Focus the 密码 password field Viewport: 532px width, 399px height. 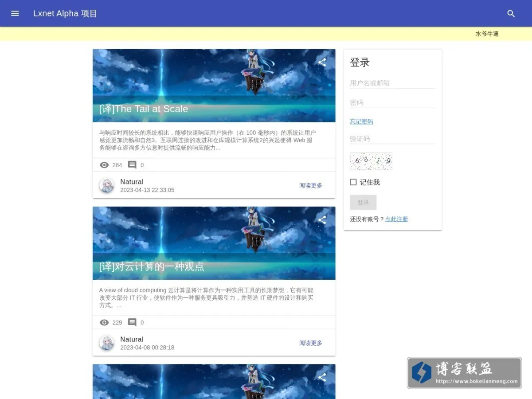pos(392,102)
